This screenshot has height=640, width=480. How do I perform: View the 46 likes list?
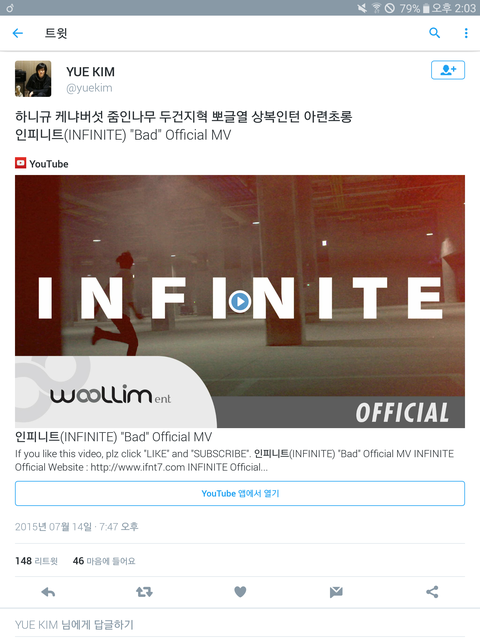coord(104,561)
